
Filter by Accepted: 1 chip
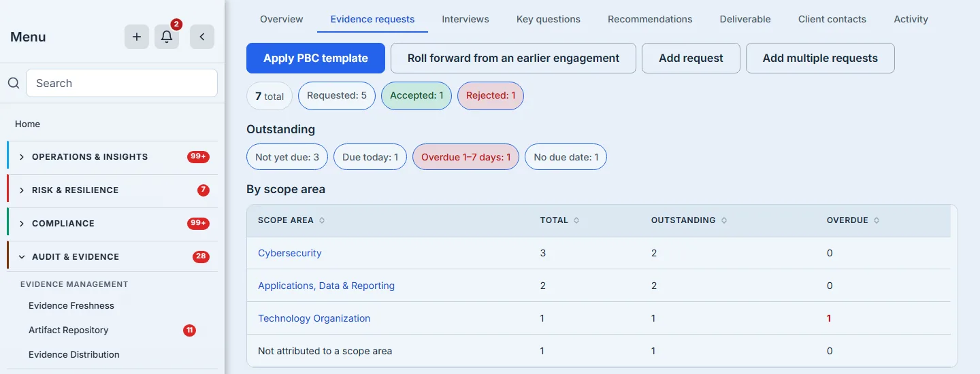coord(416,96)
